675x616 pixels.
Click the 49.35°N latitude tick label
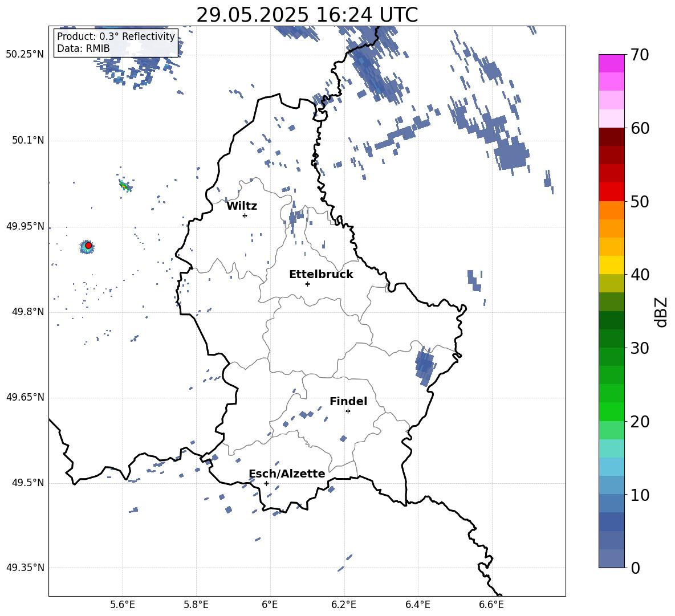(25, 568)
